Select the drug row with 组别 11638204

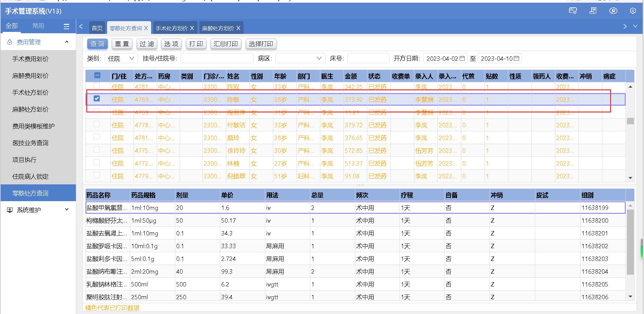point(355,272)
